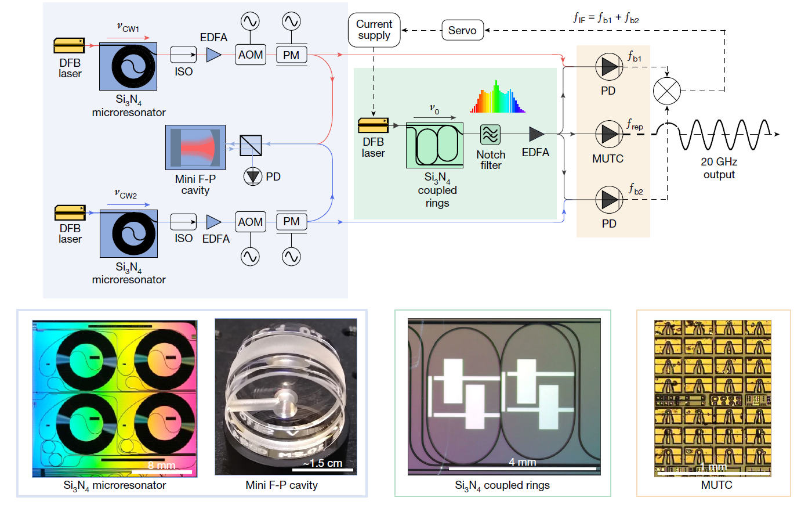Click the ~1.5 cm scale bar label
The height and width of the screenshot is (508, 812).
click(322, 463)
